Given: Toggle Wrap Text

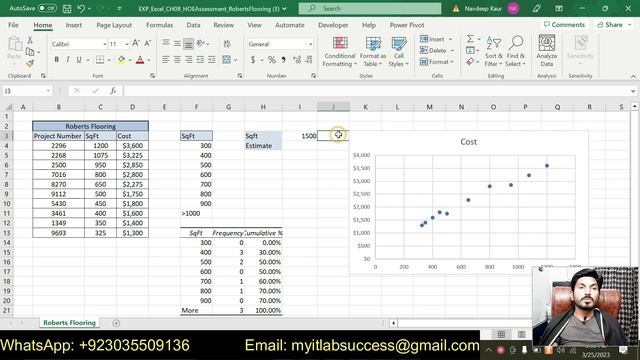Looking at the screenshot, I should click(227, 44).
